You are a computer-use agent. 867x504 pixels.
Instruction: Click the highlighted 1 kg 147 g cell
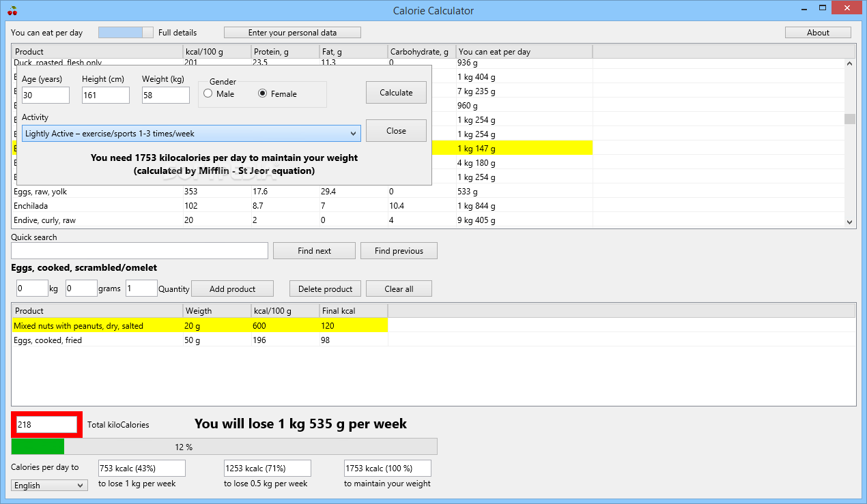click(524, 149)
